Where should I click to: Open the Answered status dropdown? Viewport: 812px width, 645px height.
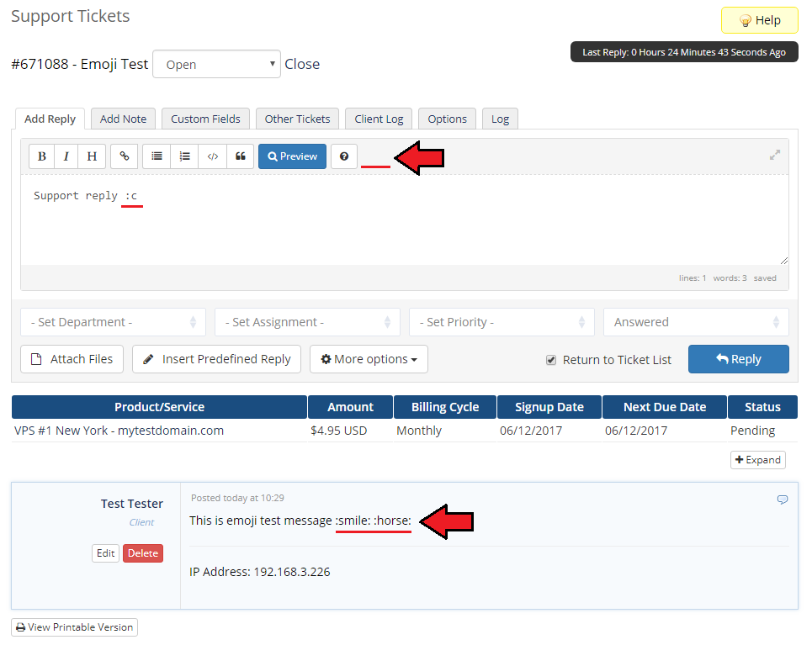696,322
